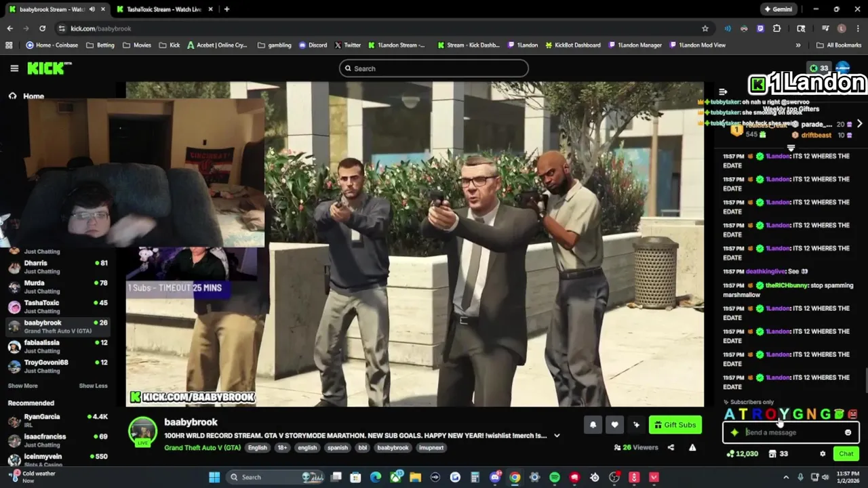This screenshot has width=868, height=488.
Task: Click the green sparkle icon in message box
Action: [x=734, y=432]
